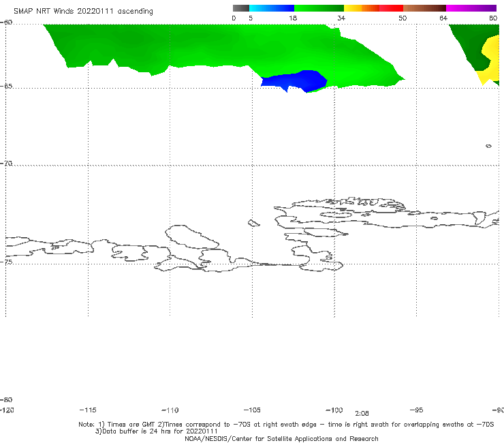Click the 'NOAA/NESDIS/Center for Satellite Applications' credit

(281, 439)
